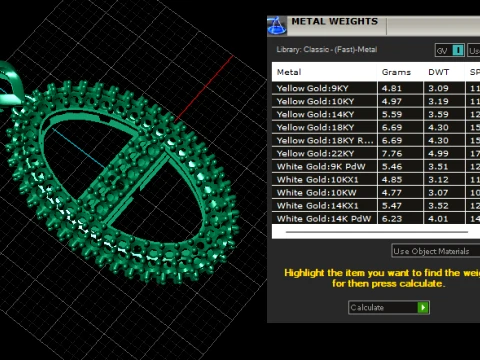Select the White Gold:14K PdW row
Viewport: 480px width, 360px height.
pos(376,218)
